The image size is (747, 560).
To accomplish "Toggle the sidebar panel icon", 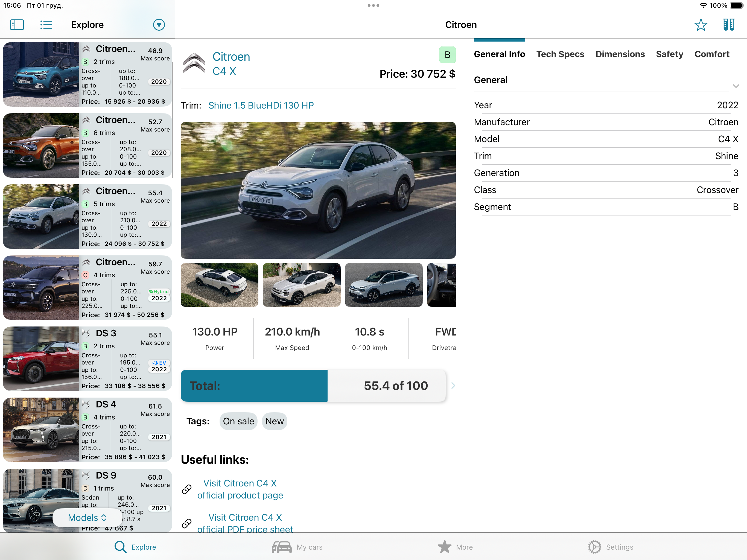I will coord(17,25).
